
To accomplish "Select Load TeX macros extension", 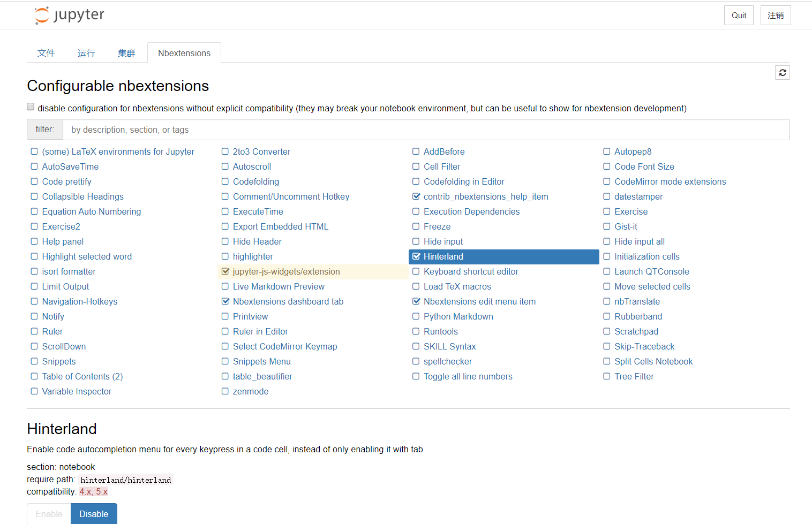I will pos(457,287).
